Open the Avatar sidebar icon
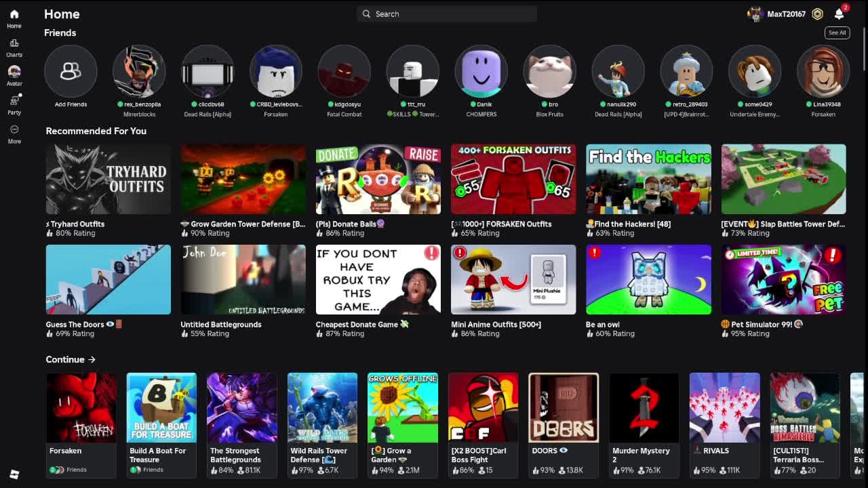868x488 pixels. pyautogui.click(x=14, y=75)
